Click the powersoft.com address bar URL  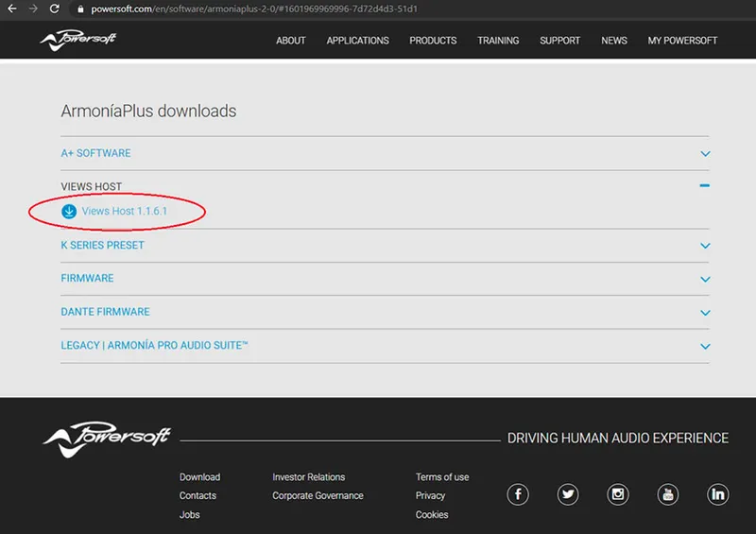(254, 9)
